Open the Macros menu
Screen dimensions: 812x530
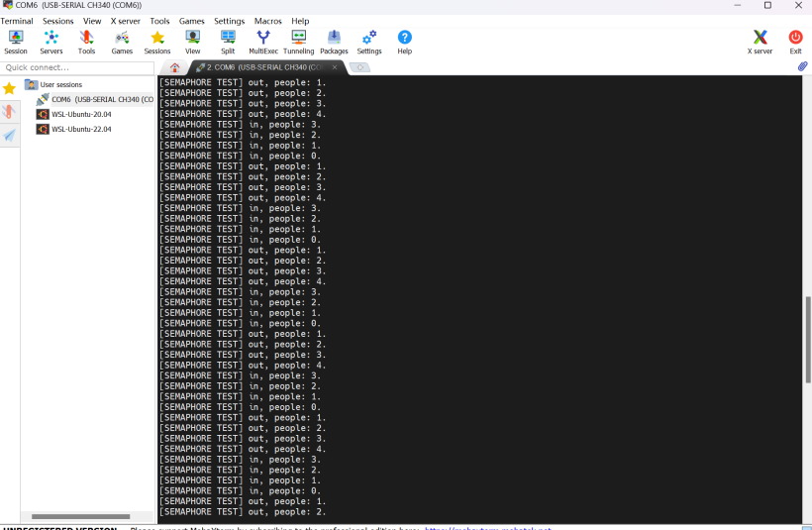[x=267, y=21]
